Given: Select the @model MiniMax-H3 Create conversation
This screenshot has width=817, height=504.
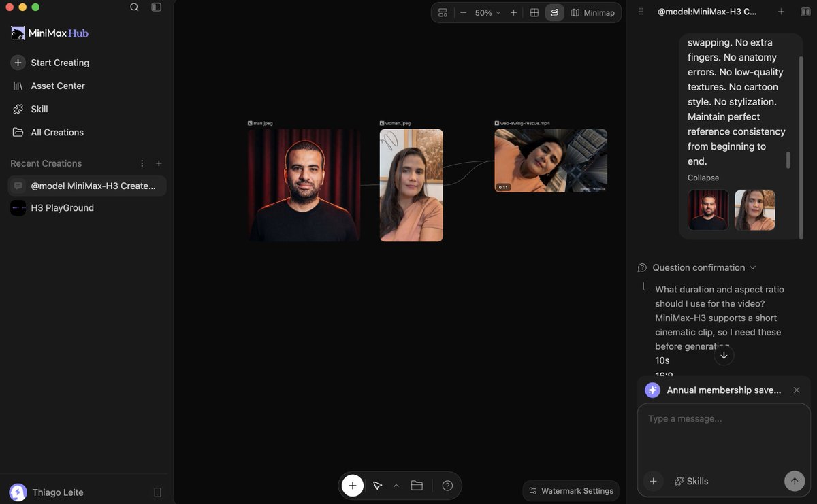Looking at the screenshot, I should (87, 186).
